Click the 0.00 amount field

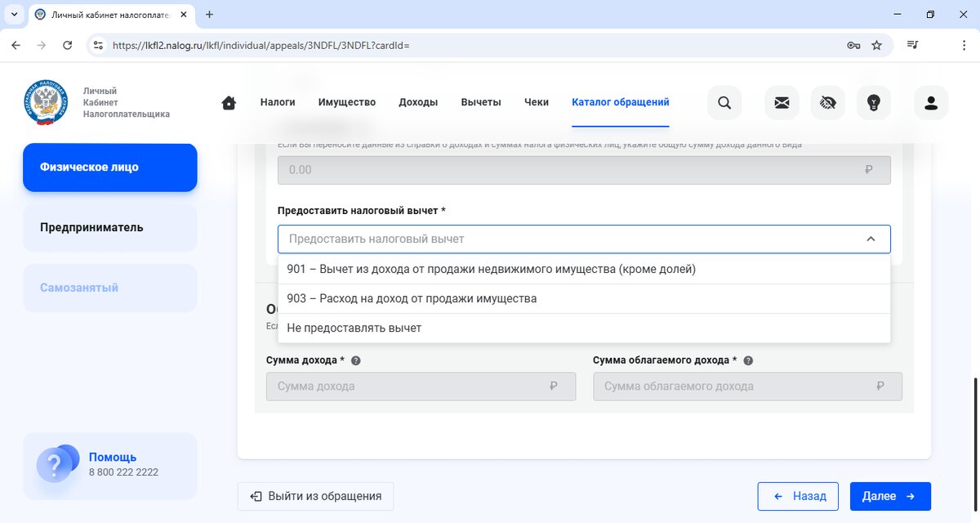click(x=584, y=170)
